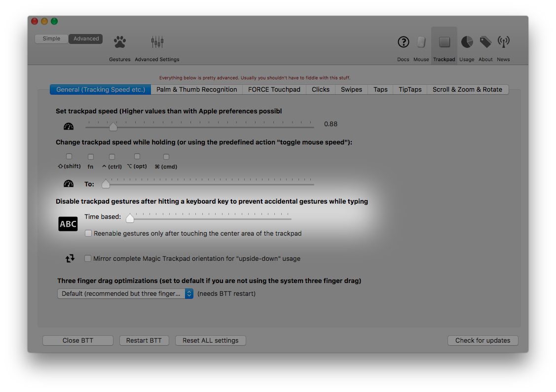Screen dimensions: 556x392
Task: Open the Usage pie chart icon
Action: tap(467, 42)
